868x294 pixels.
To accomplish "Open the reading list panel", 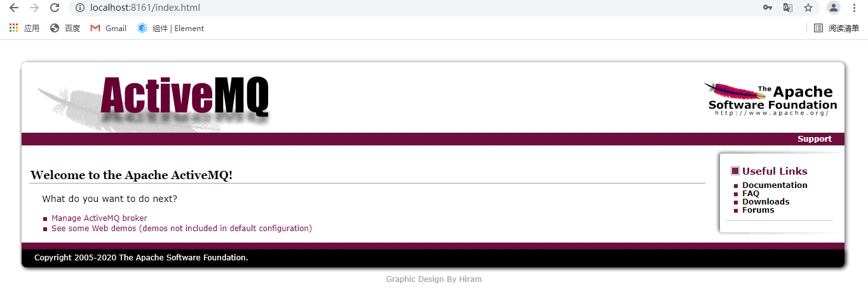I will 837,28.
